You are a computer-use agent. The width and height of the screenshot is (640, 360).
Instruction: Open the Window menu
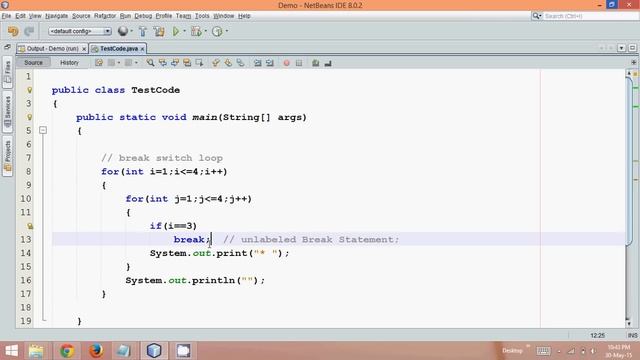224,16
